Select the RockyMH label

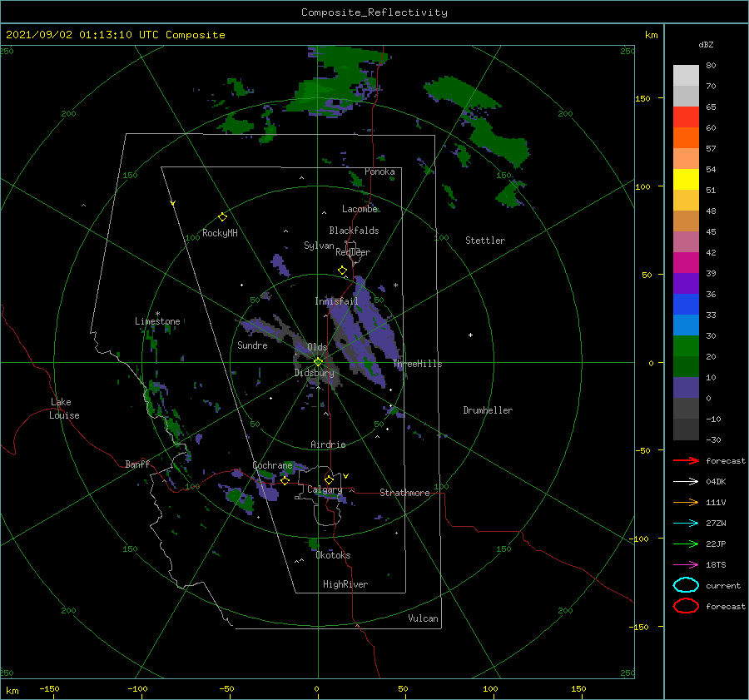tap(220, 233)
